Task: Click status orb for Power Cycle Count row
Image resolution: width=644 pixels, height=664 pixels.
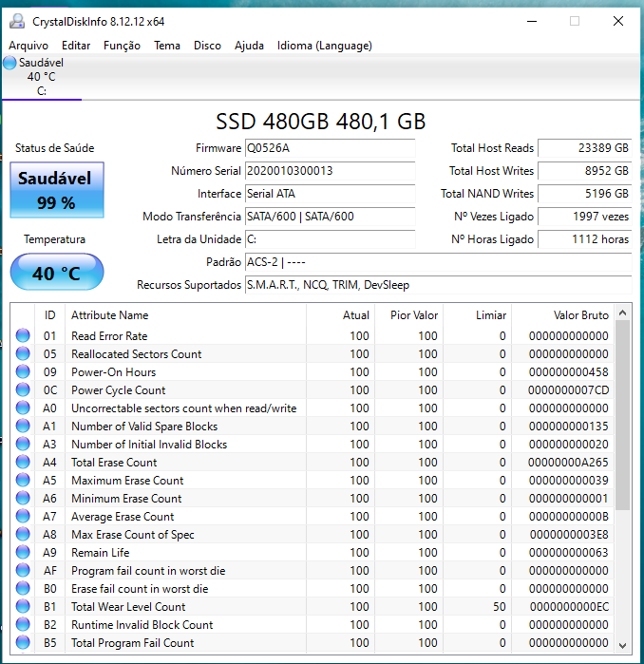Action: pos(23,389)
